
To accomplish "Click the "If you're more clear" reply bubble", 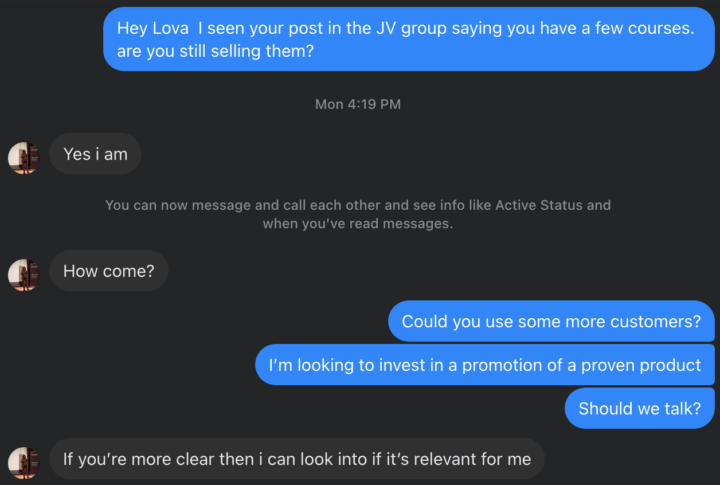I will coord(297,459).
